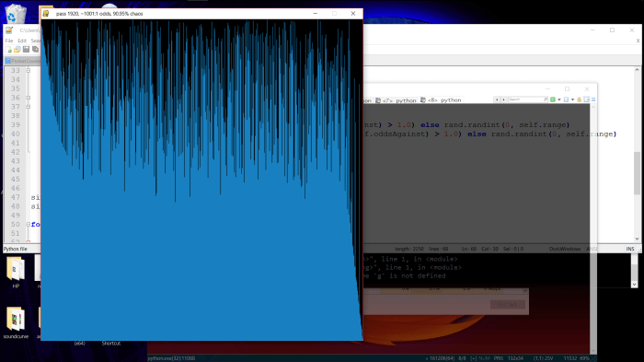Select the <8> python console tab
This screenshot has height=362, width=644.
click(x=441, y=100)
